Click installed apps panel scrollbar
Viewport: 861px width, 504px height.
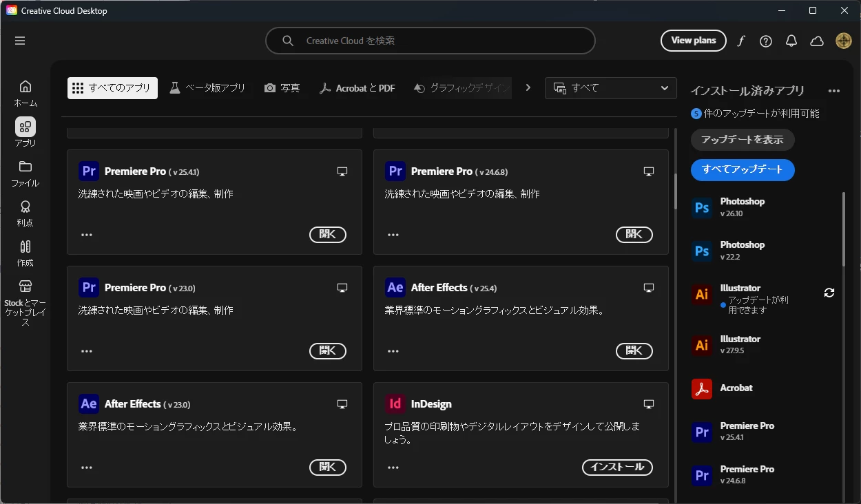click(844, 229)
